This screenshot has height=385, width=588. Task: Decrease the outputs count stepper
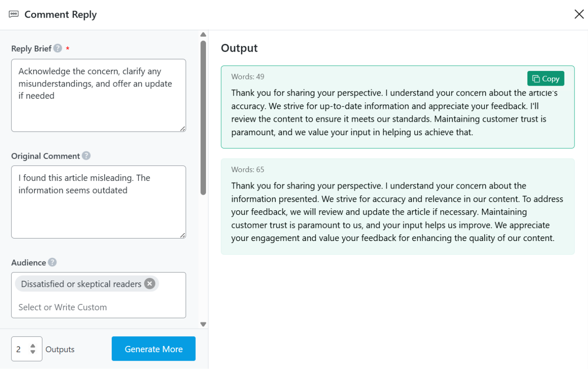(33, 352)
